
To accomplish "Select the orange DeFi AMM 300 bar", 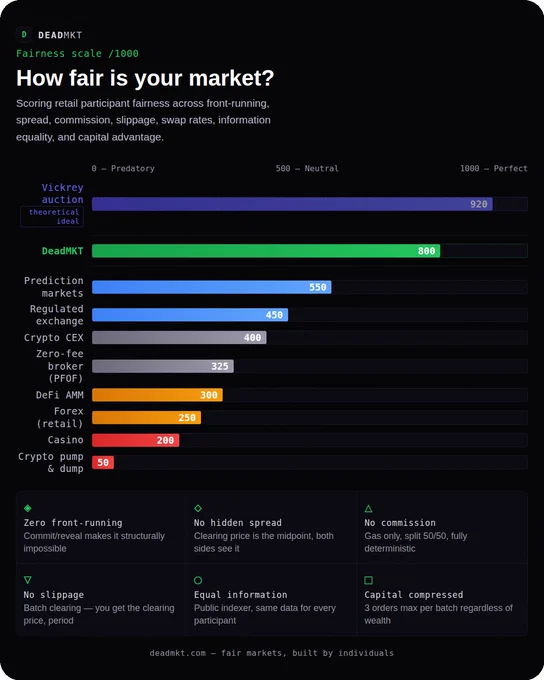I will pos(157,395).
